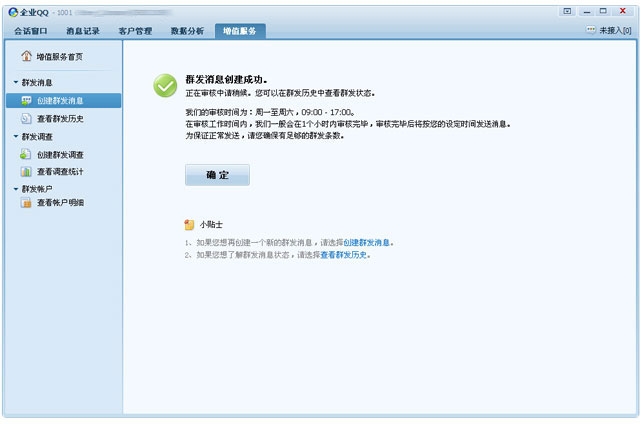
Task: Open the 会话窗口 tab
Action: pyautogui.click(x=31, y=31)
